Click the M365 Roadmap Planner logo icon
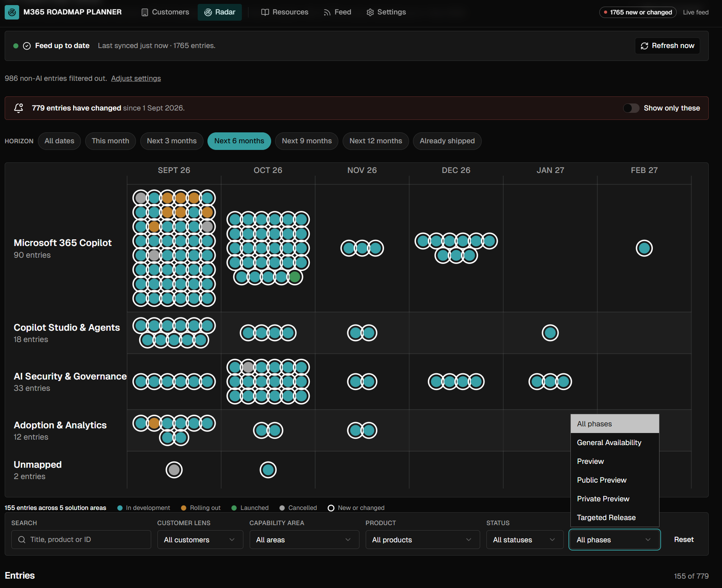The height and width of the screenshot is (588, 722). coord(12,12)
